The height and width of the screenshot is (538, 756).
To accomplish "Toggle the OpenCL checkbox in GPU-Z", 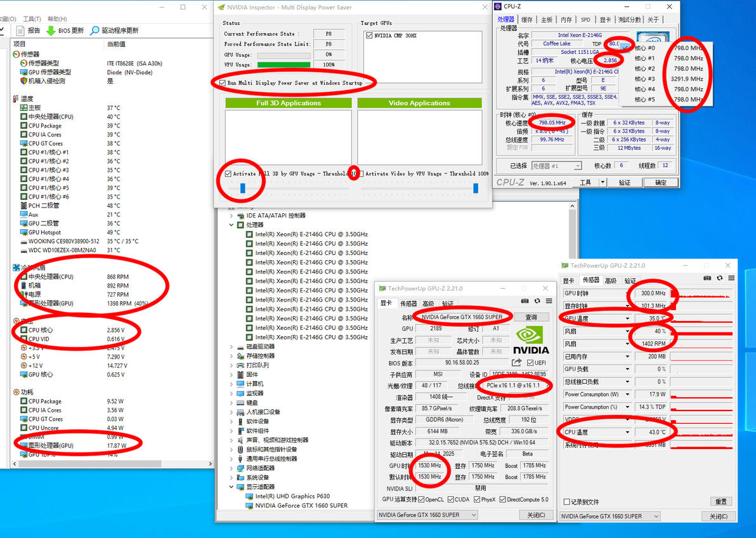I will (421, 499).
